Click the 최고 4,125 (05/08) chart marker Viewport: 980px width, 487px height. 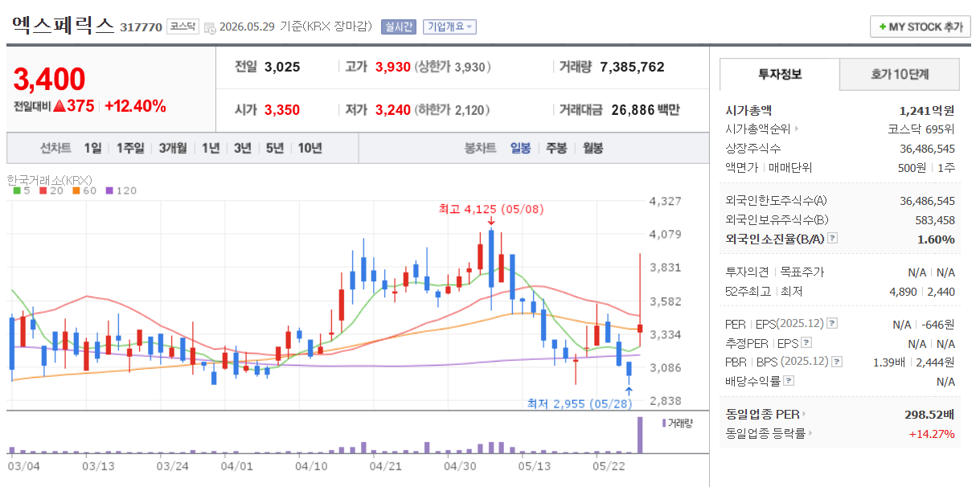pos(491,210)
